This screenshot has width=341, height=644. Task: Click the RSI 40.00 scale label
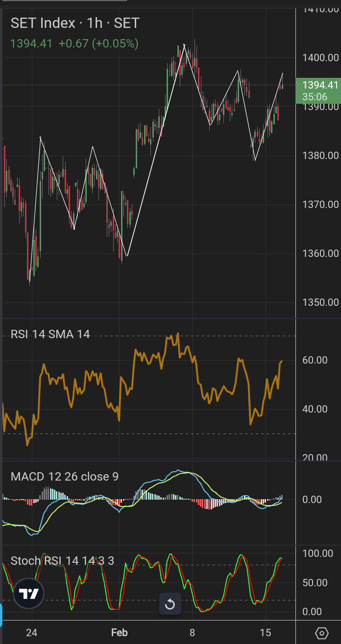tap(315, 409)
